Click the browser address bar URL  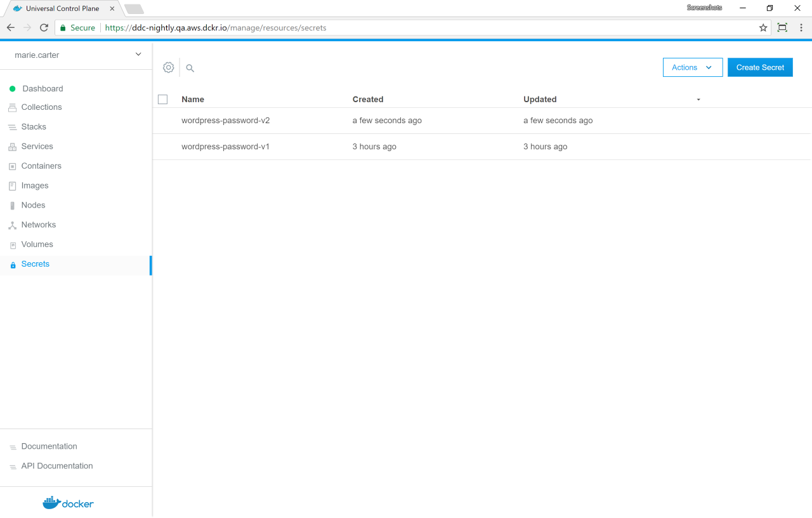coord(216,28)
